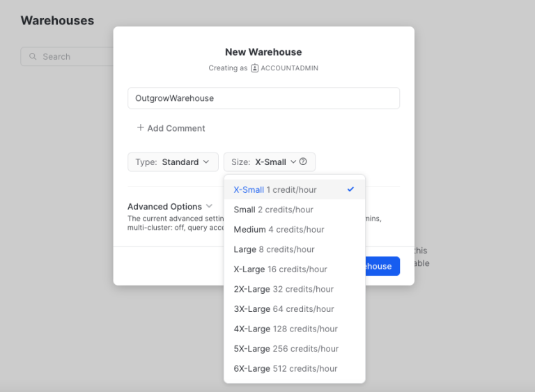Select 3X-Large 64 credits/hour size
535x392 pixels.
284,309
